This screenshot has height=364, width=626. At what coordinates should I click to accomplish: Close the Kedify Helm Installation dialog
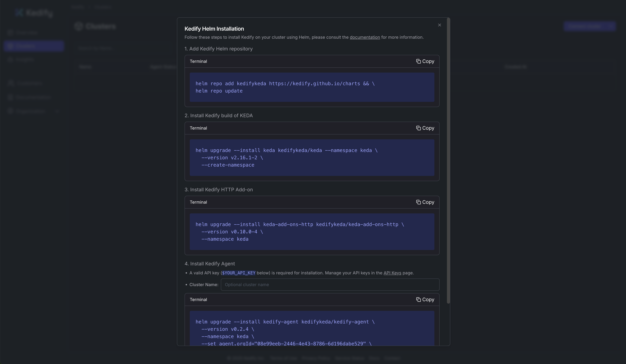(x=439, y=25)
